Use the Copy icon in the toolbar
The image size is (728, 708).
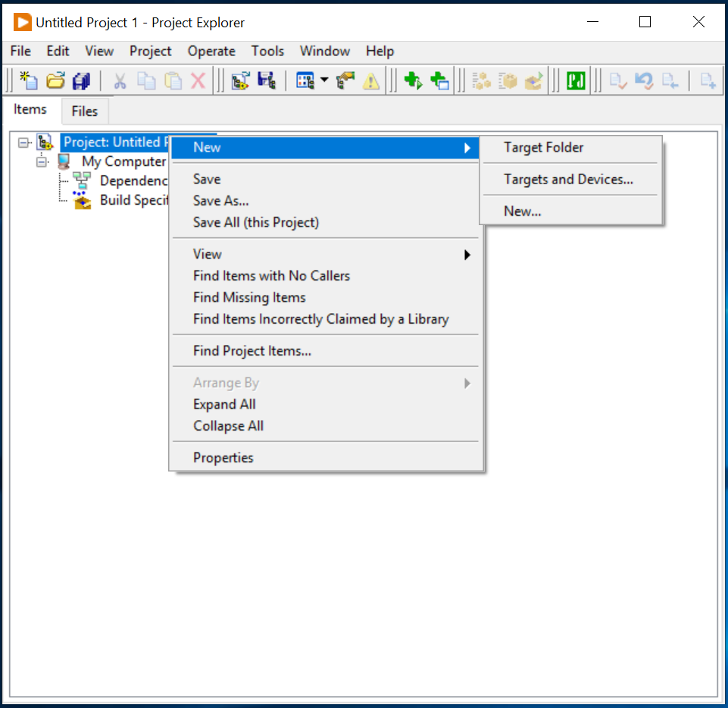pyautogui.click(x=146, y=80)
